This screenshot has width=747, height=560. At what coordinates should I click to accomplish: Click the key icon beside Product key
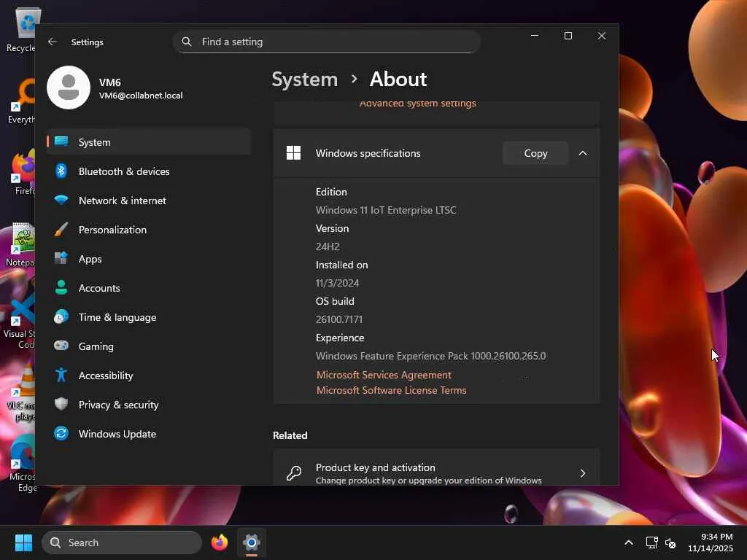click(294, 472)
